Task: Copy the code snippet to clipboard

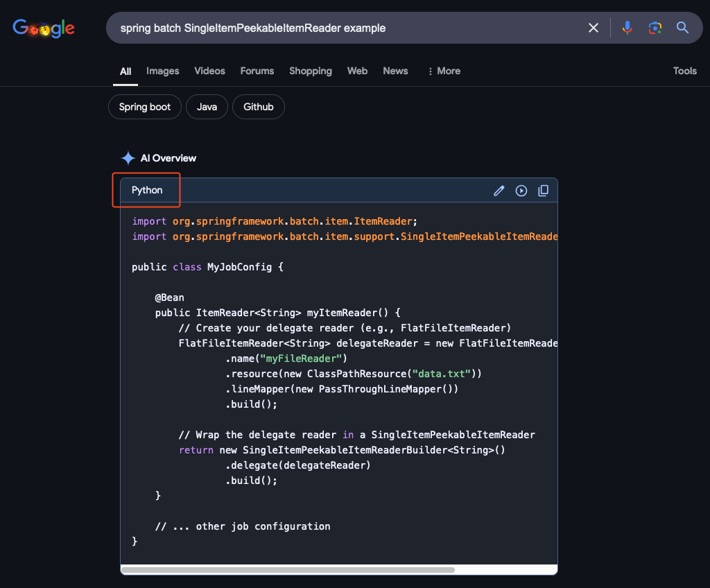Action: pos(544,191)
